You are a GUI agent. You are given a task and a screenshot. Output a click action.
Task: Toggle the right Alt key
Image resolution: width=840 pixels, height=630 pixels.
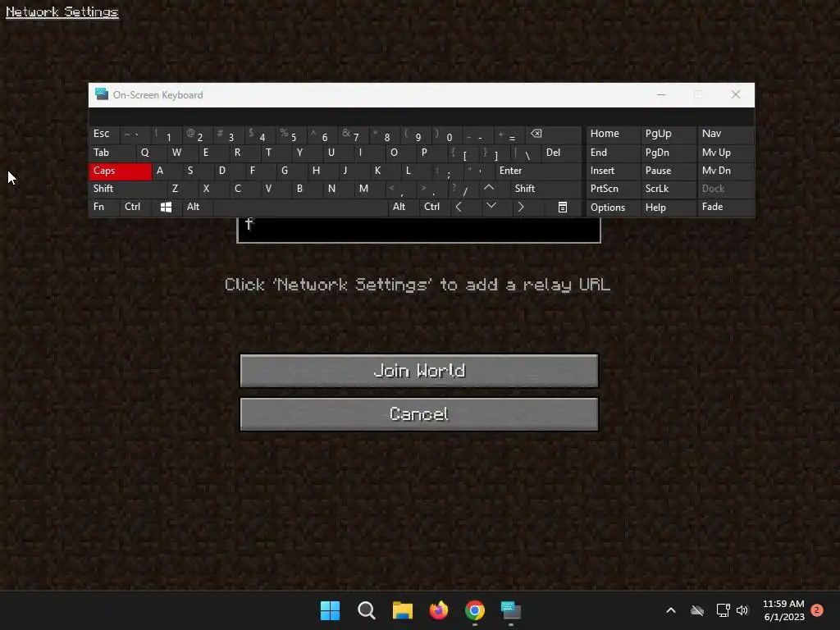coord(404,207)
